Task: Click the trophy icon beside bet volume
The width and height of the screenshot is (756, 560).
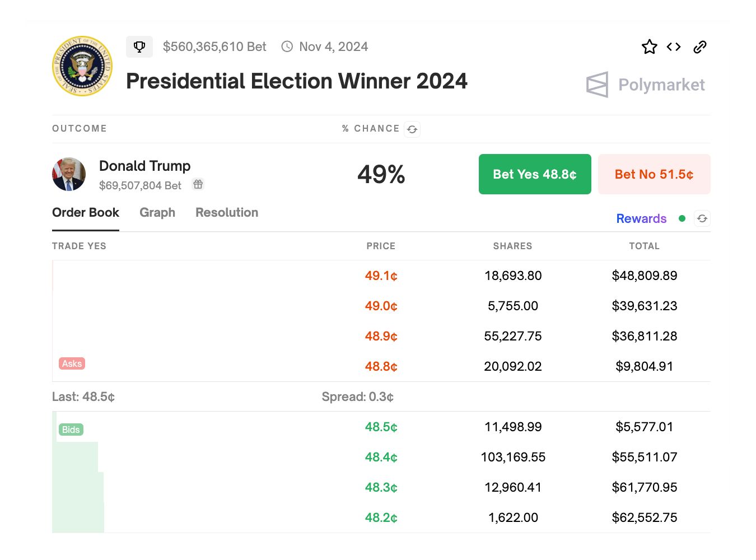Action: [139, 46]
